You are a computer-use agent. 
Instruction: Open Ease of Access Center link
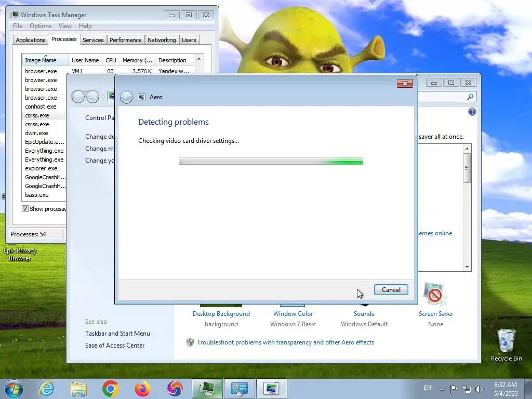(115, 345)
